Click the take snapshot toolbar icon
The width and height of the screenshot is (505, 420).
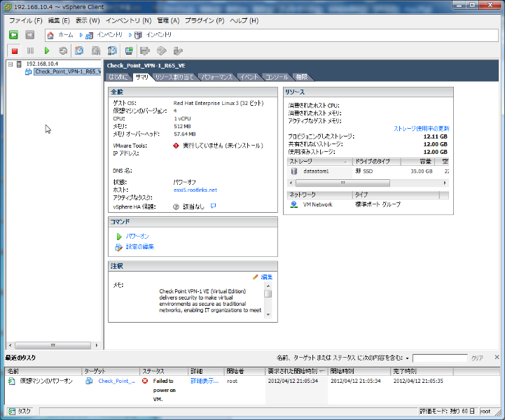pyautogui.click(x=79, y=51)
